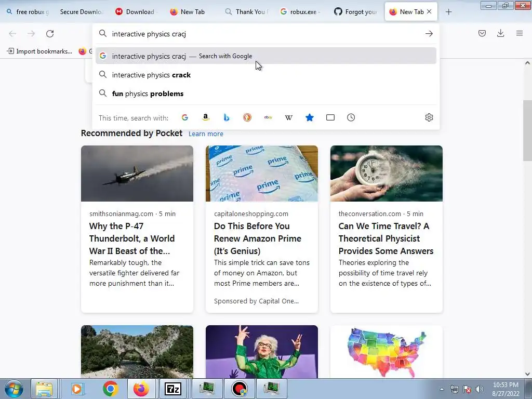This screenshot has width=532, height=399.
Task: Open Do This Before You Renew Amazon Prime
Action: 258,238
